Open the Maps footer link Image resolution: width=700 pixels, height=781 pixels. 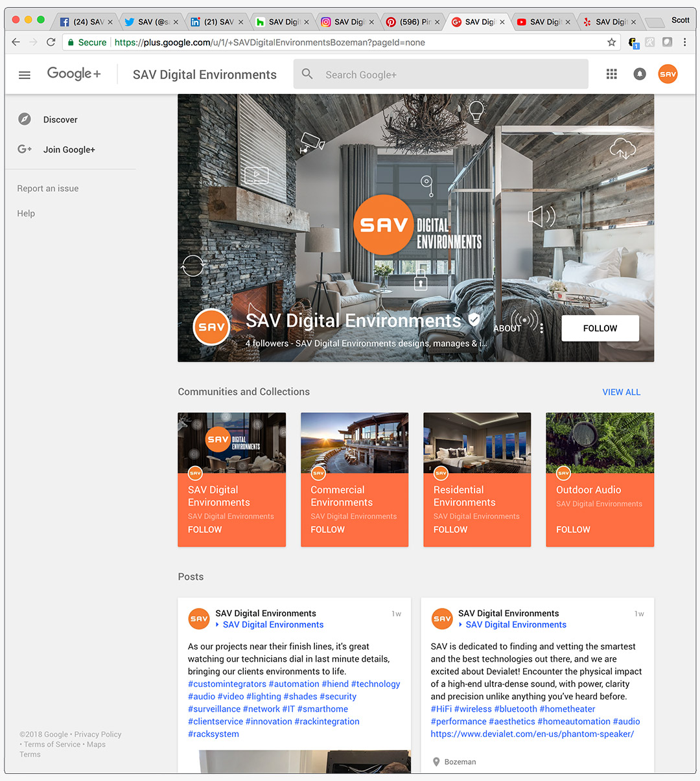96,744
